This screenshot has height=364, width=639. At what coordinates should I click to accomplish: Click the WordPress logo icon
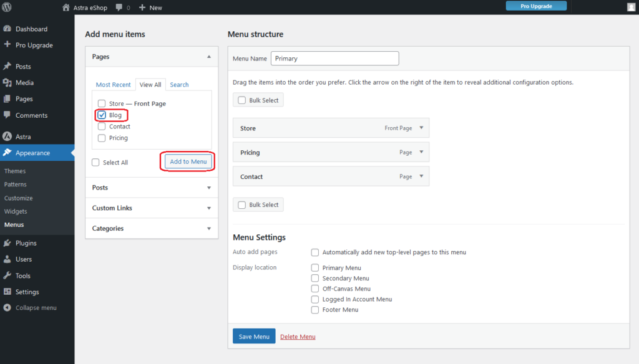click(x=7, y=7)
